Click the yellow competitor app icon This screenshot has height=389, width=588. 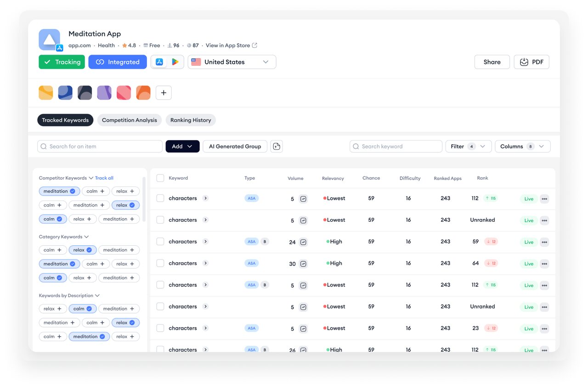[46, 93]
